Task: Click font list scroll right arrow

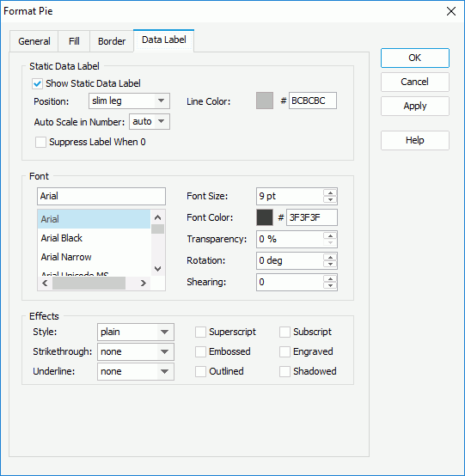Action: point(143,284)
